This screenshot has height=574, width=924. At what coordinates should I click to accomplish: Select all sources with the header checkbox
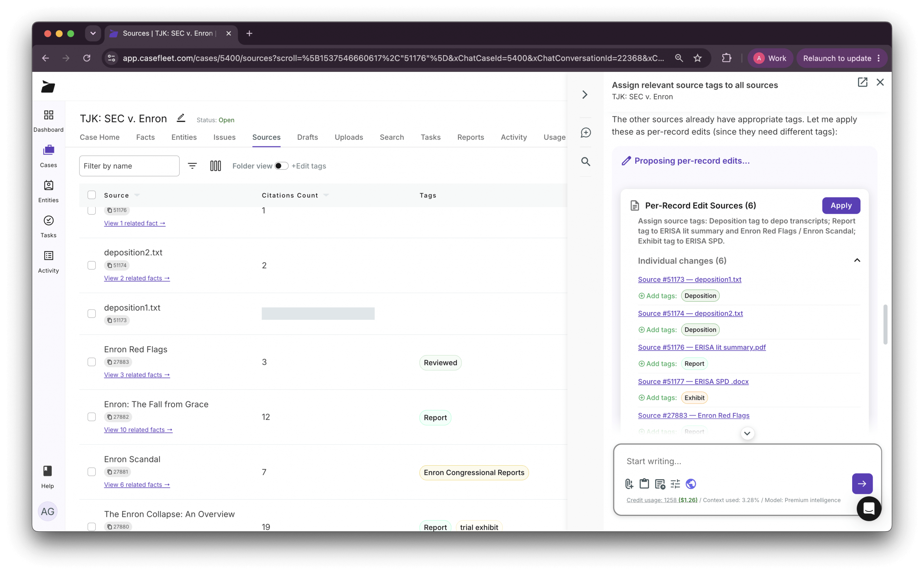(91, 195)
